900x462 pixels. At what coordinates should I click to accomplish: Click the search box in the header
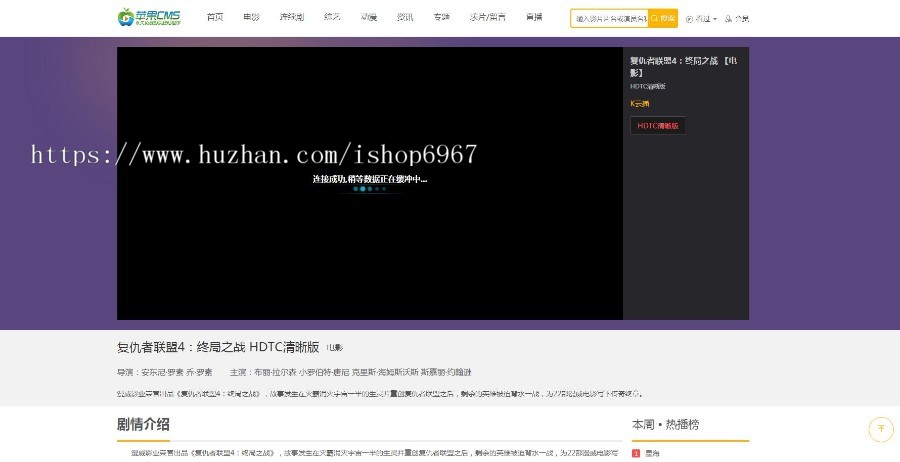point(610,18)
